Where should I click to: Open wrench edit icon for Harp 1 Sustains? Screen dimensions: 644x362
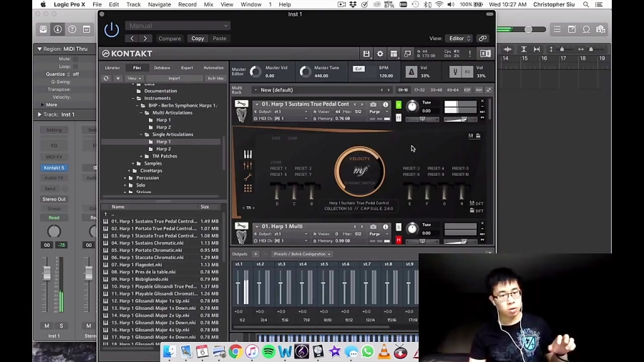point(241,104)
